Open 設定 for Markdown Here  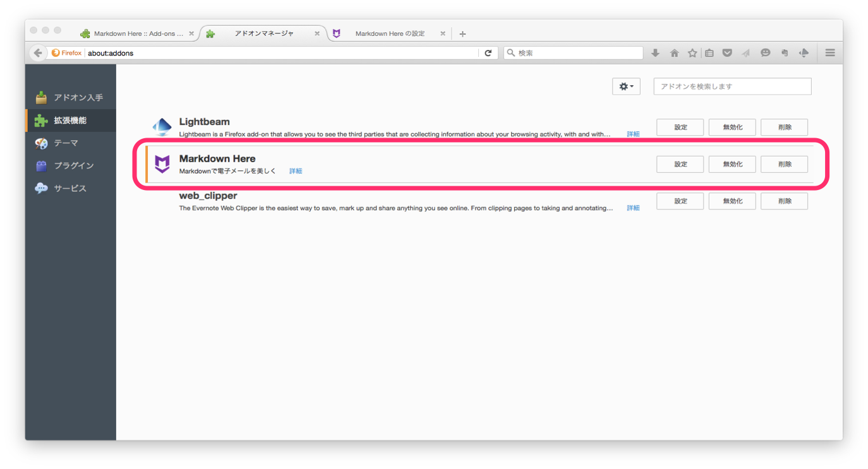(680, 164)
